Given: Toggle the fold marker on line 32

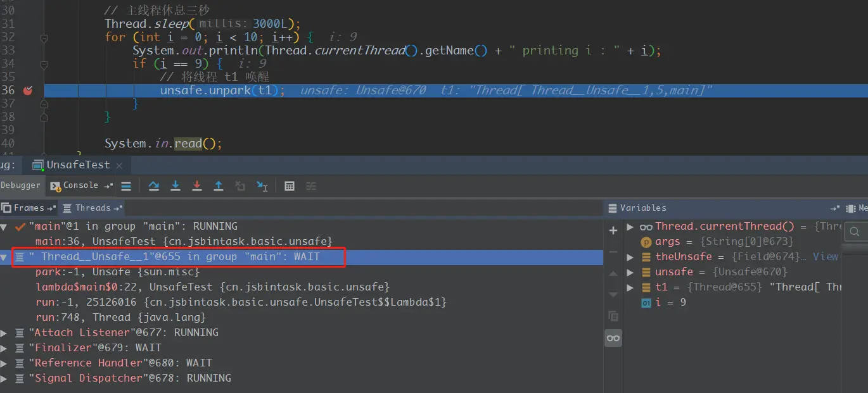Looking at the screenshot, I should click(44, 37).
